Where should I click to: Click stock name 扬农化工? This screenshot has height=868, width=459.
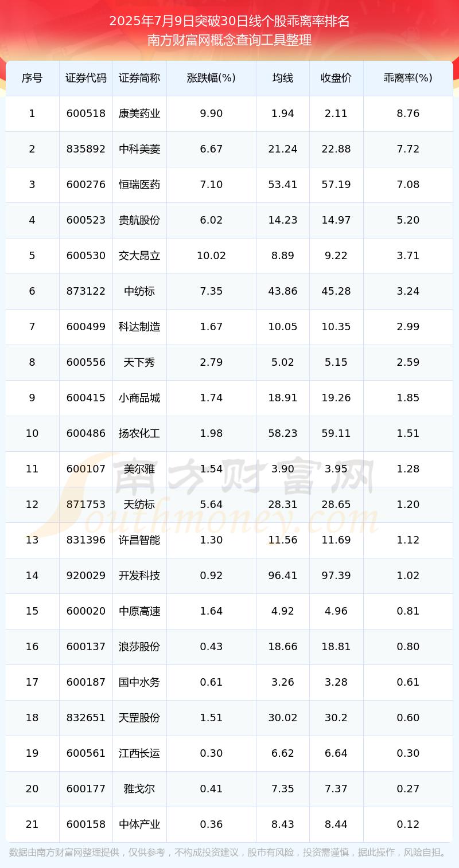point(139,433)
